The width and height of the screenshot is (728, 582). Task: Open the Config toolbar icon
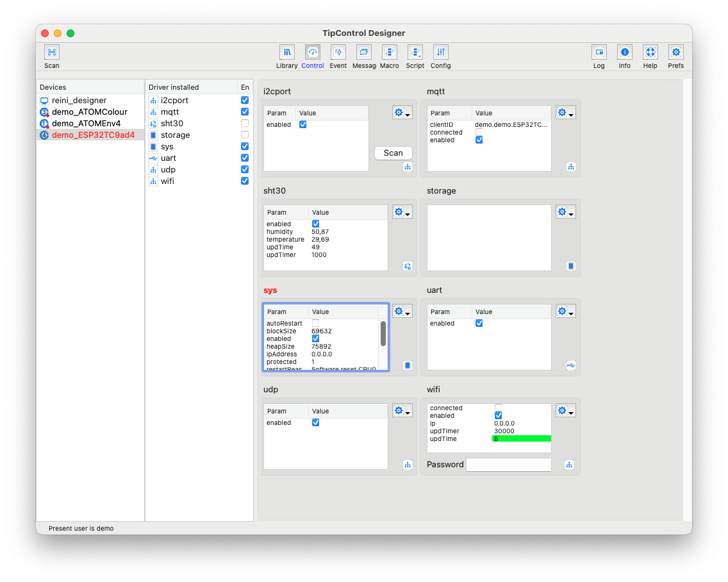point(440,53)
